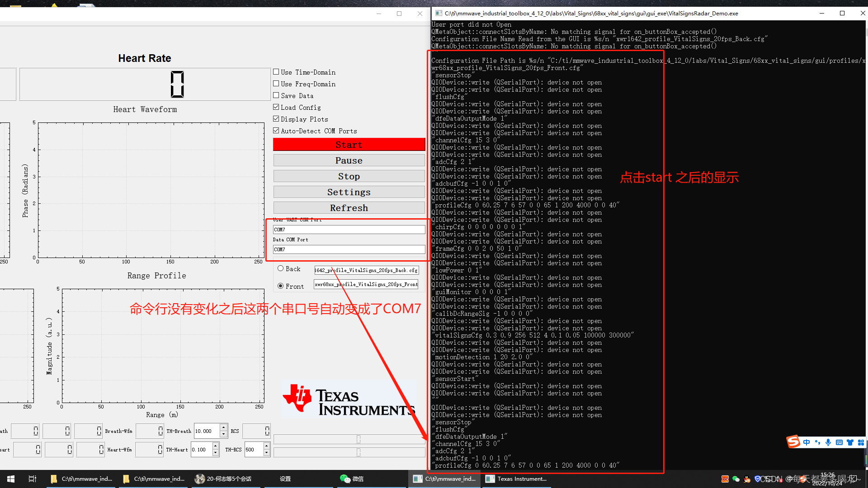Viewport: 868px width, 488px height.
Task: Click the Texas Instruments logo in the GUI
Action: click(x=349, y=400)
